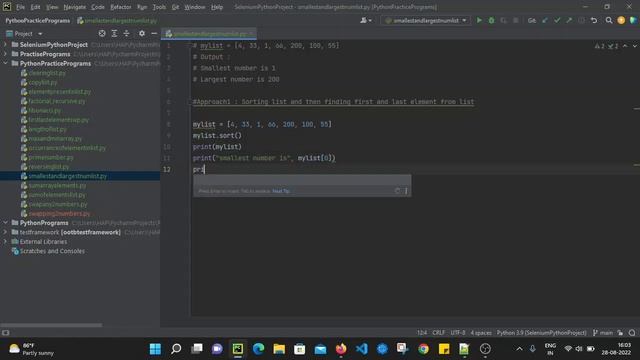This screenshot has width=640, height=360.
Task: Click Next Tip link in completion popup
Action: tap(281, 191)
